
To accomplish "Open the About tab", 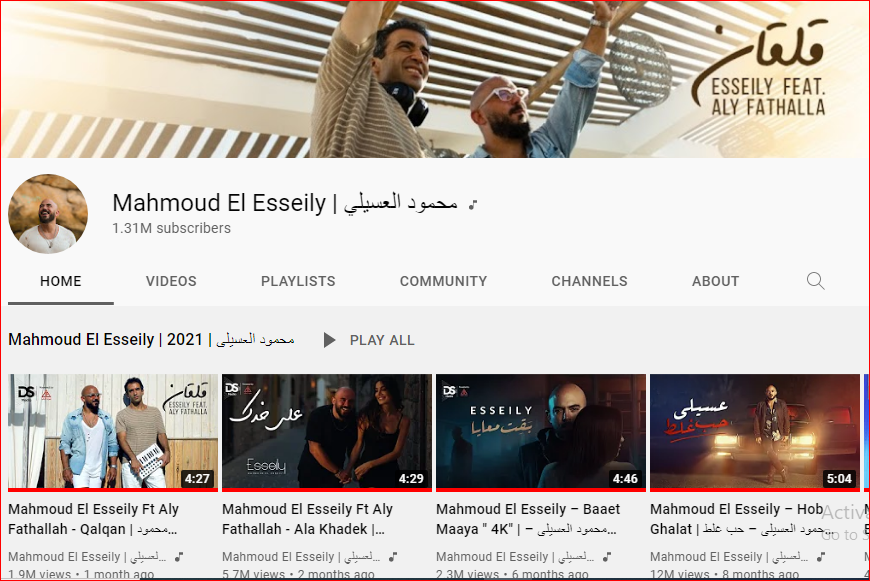I will (715, 281).
